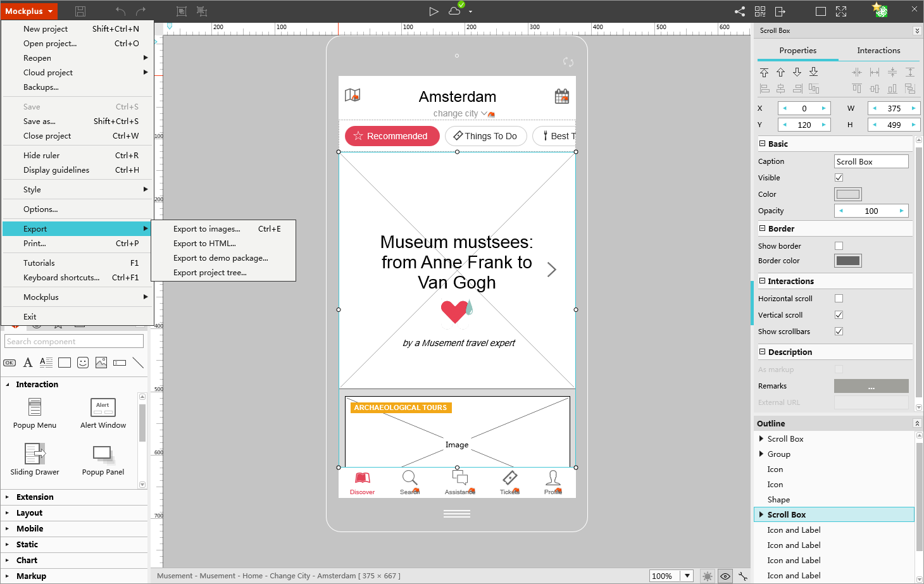Select the Rectangle shape component
Viewport: 924px width, 584px height.
(65, 363)
